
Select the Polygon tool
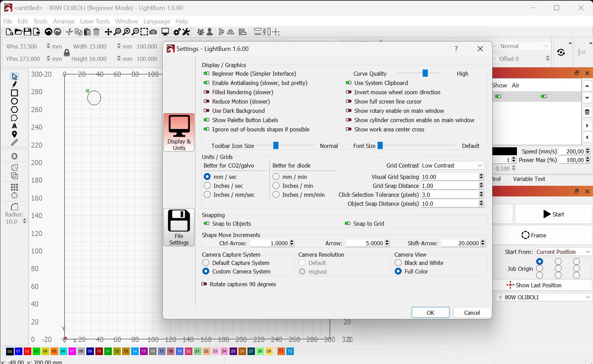pos(14,110)
